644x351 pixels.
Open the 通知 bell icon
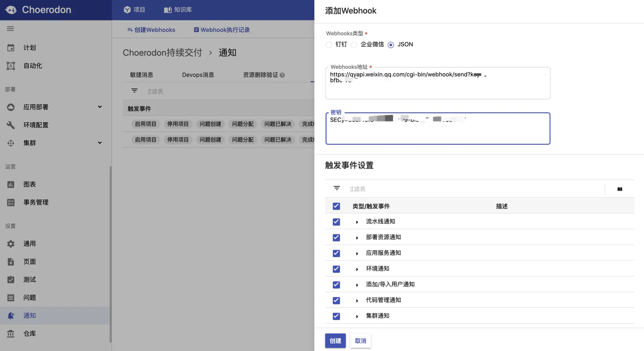tap(10, 315)
